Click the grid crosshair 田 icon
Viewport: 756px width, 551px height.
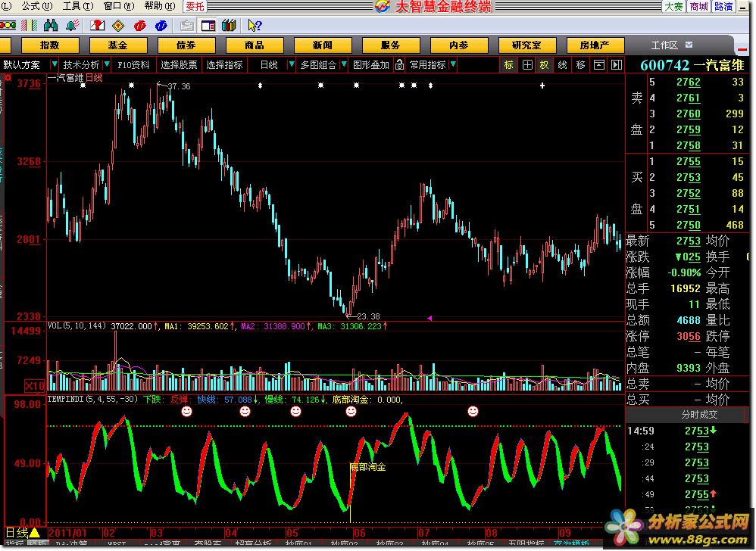[527, 64]
